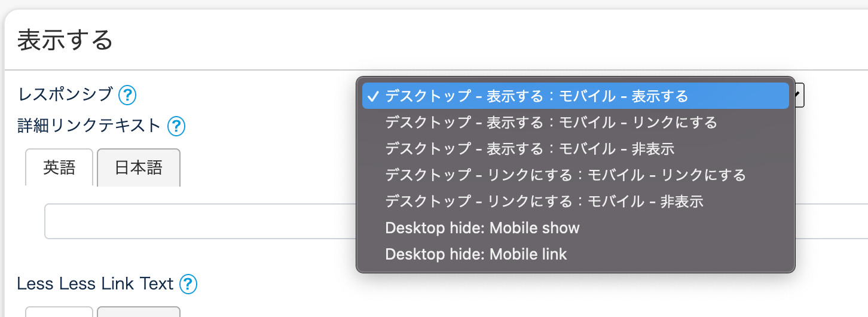The image size is (868, 317).
Task: Click the レスポンシブ field label
Action: [x=66, y=95]
